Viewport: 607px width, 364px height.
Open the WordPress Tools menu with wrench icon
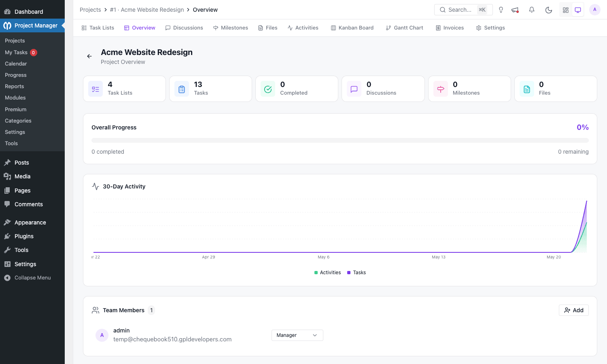coord(32,250)
